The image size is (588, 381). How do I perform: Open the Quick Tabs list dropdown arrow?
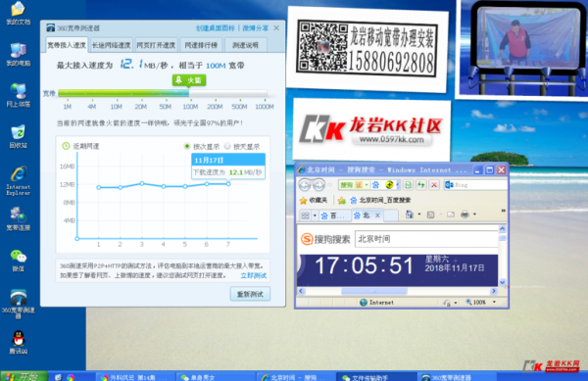tap(315, 215)
